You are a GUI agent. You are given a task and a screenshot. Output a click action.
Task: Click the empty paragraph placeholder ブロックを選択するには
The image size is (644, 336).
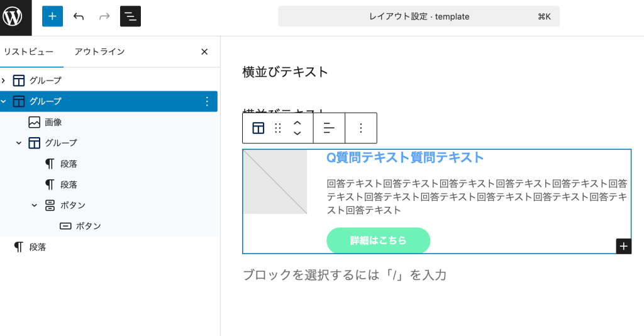(345, 275)
